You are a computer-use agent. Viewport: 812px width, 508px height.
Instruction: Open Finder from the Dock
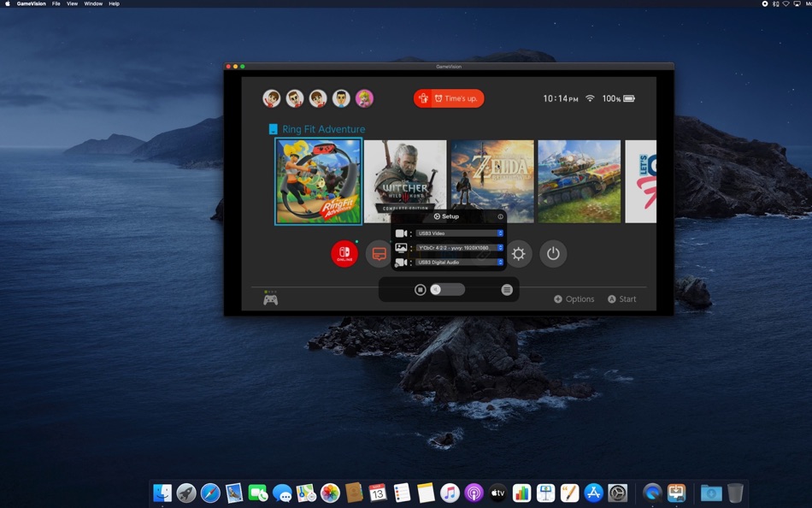162,493
